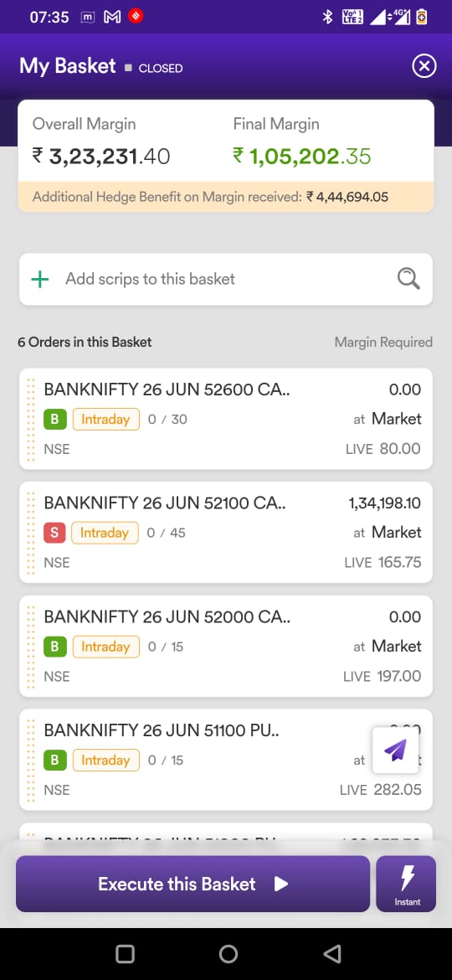Tap Android back navigation button
Viewport: 452px width, 980px height.
[332, 954]
